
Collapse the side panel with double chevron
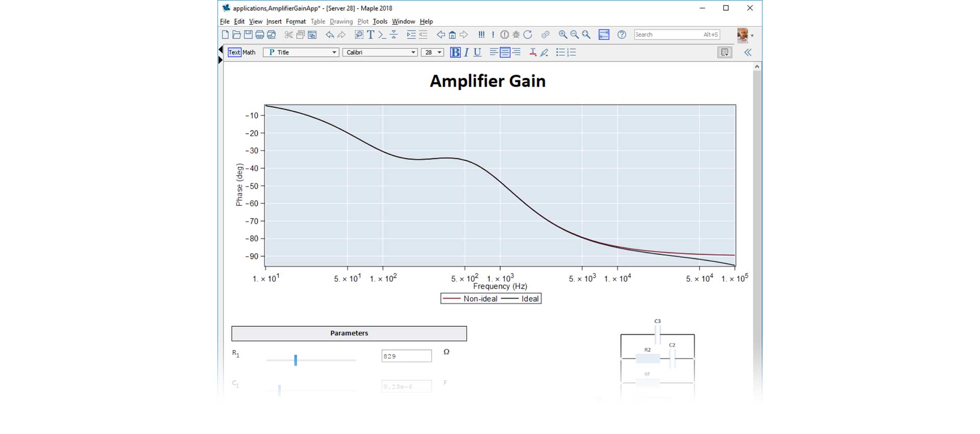pos(748,52)
